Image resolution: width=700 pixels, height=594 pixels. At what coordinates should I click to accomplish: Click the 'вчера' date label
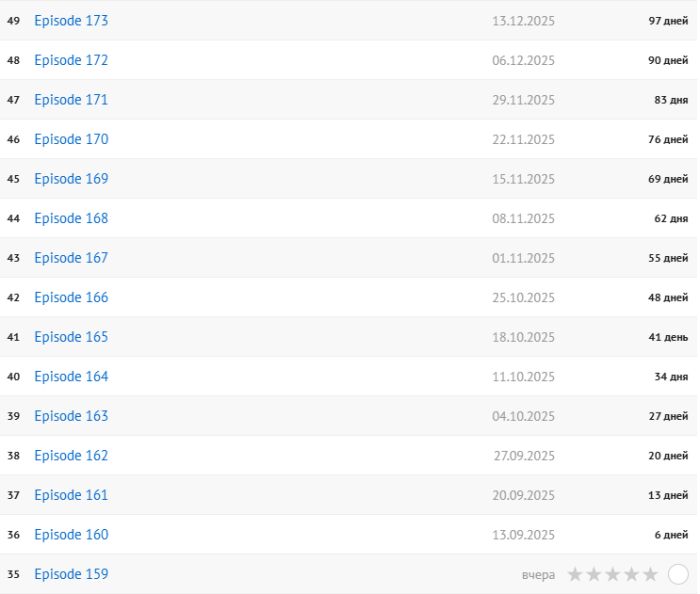click(538, 575)
